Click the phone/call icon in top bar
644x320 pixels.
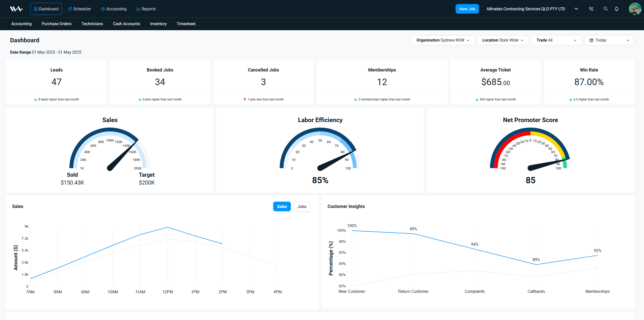[591, 9]
